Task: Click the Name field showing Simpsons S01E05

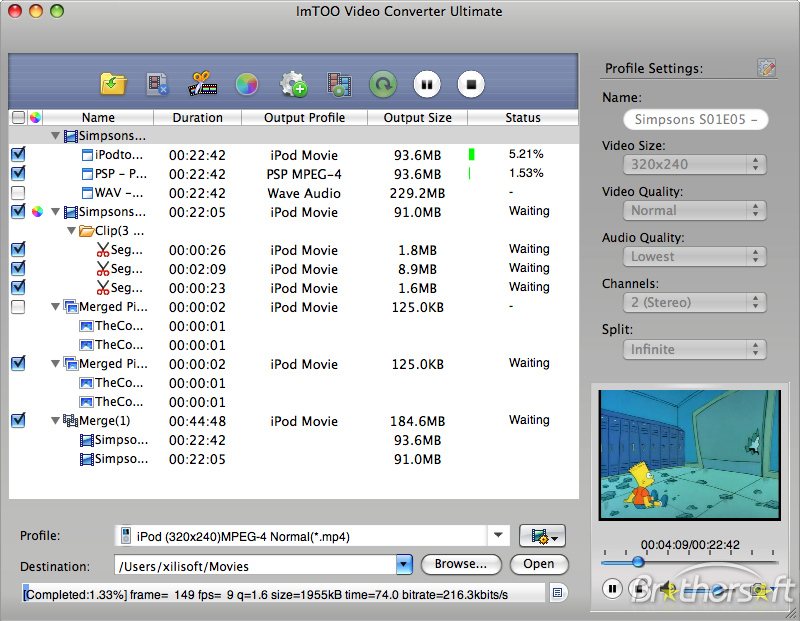Action: pos(695,119)
